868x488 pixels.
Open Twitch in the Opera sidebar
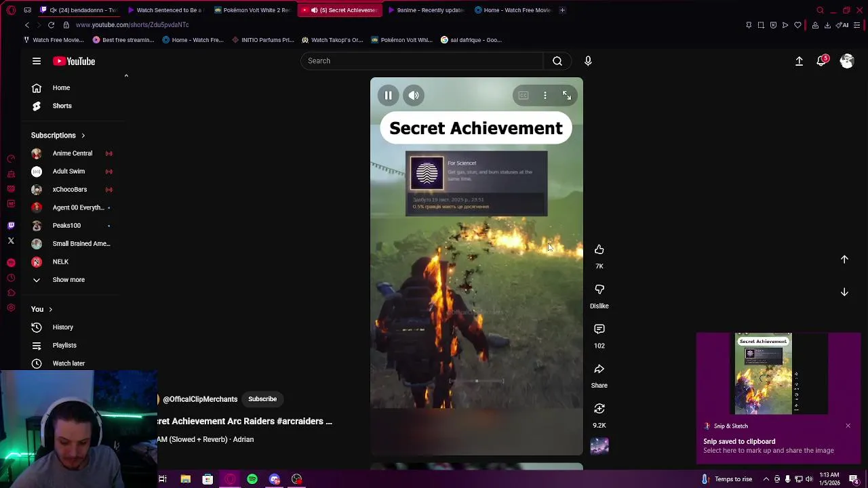(x=11, y=226)
